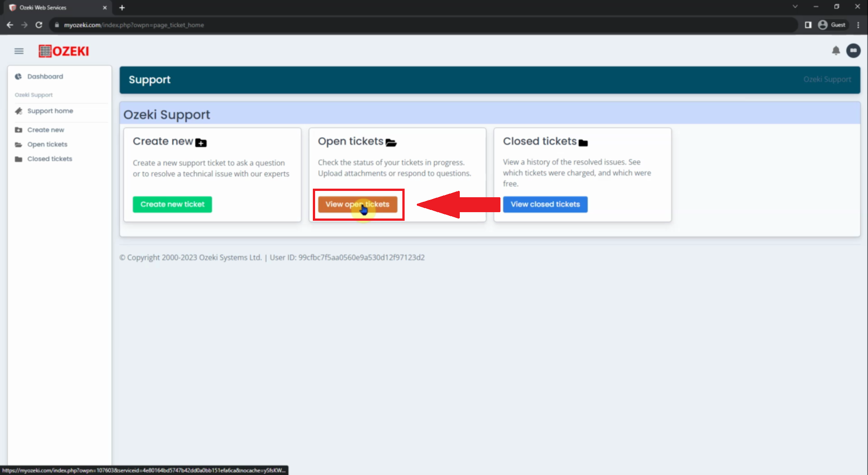Click the Ozeki Support sidebar section label
868x475 pixels.
coord(33,95)
